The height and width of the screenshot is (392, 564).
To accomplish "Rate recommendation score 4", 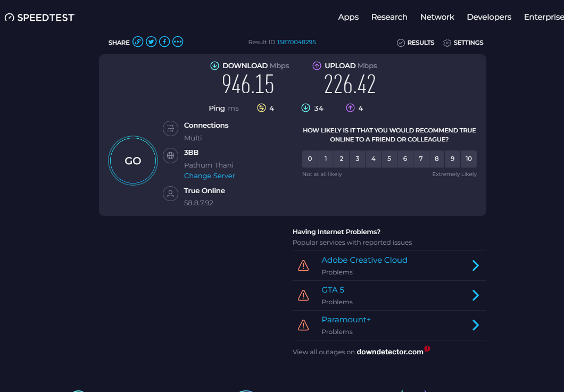I will tap(373, 159).
